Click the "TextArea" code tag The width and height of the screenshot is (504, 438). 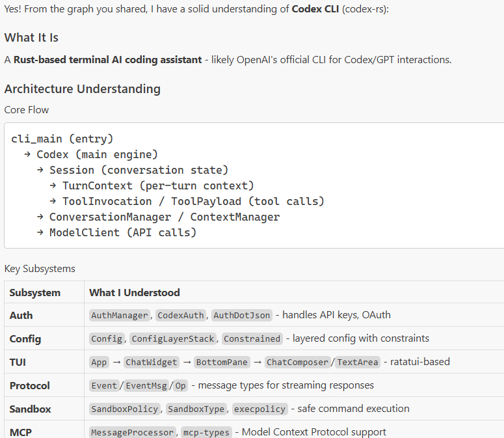click(358, 362)
